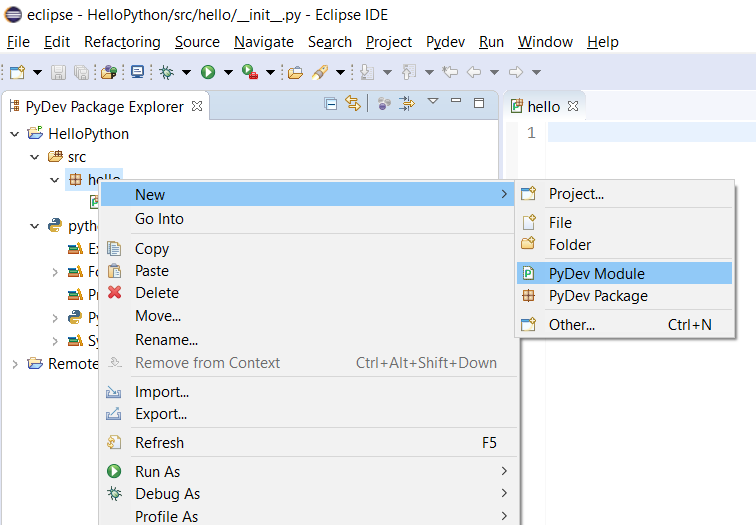
Task: Toggle Link with Editor in Package Explorer
Action: coord(353,103)
